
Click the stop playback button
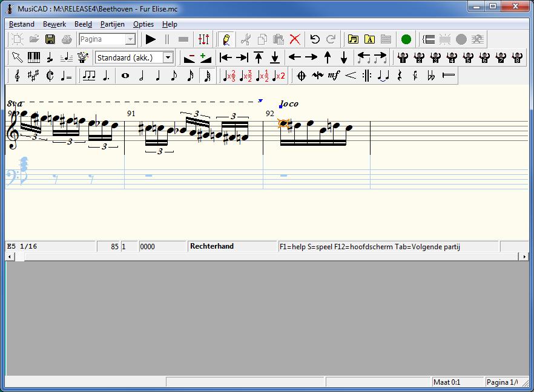(183, 39)
